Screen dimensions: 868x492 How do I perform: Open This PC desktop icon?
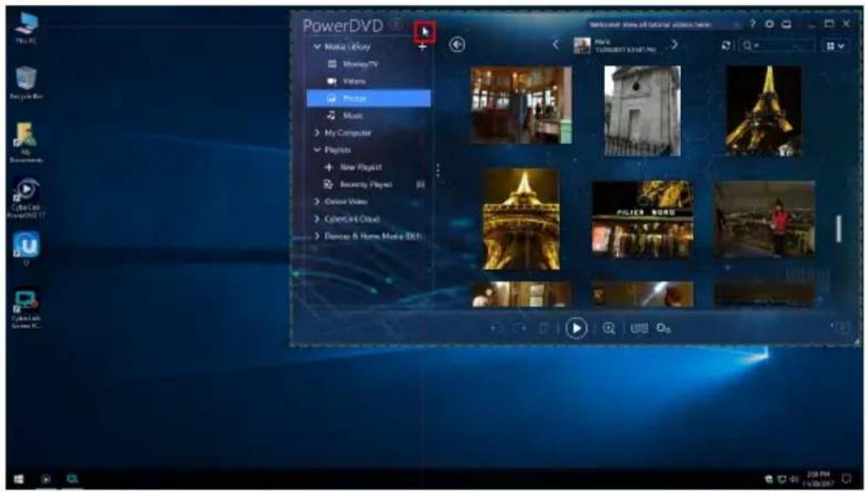[x=26, y=28]
